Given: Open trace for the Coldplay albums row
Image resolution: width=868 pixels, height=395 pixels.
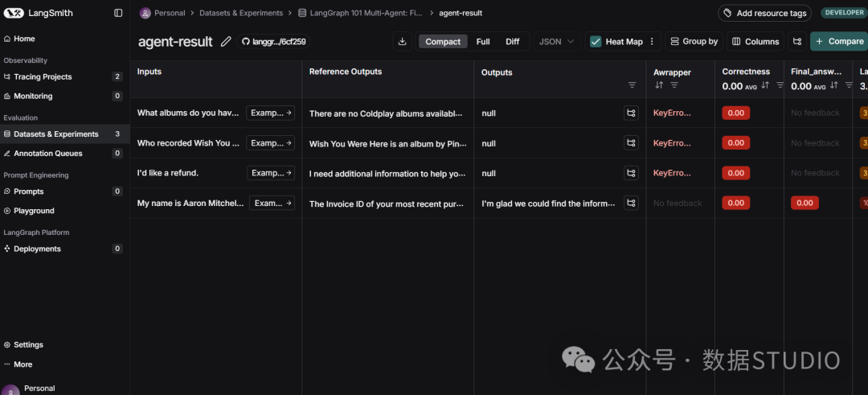Looking at the screenshot, I should click(x=631, y=113).
